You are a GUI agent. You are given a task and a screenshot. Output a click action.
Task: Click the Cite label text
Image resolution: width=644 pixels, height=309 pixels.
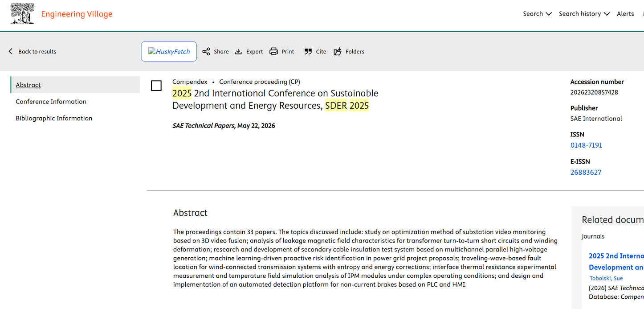(x=321, y=52)
